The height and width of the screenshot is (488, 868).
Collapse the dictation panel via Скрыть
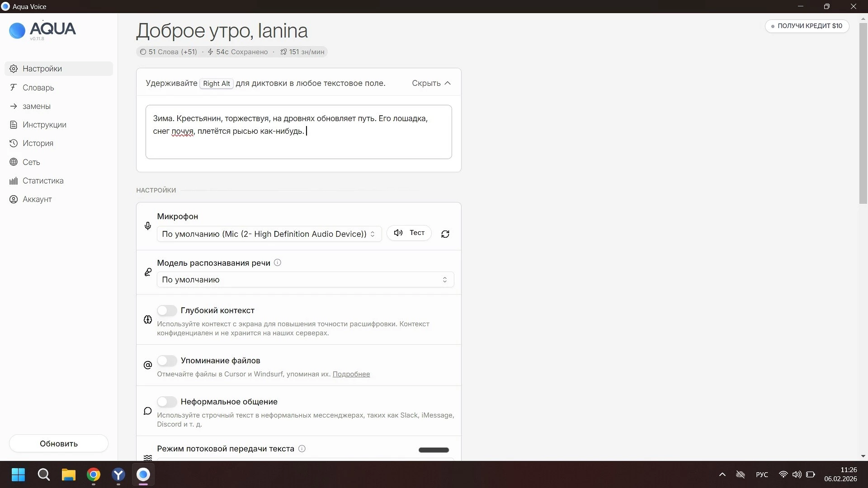point(431,83)
